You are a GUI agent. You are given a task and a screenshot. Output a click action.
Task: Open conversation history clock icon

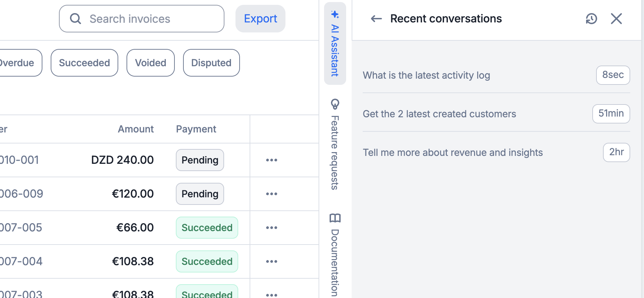tap(591, 19)
